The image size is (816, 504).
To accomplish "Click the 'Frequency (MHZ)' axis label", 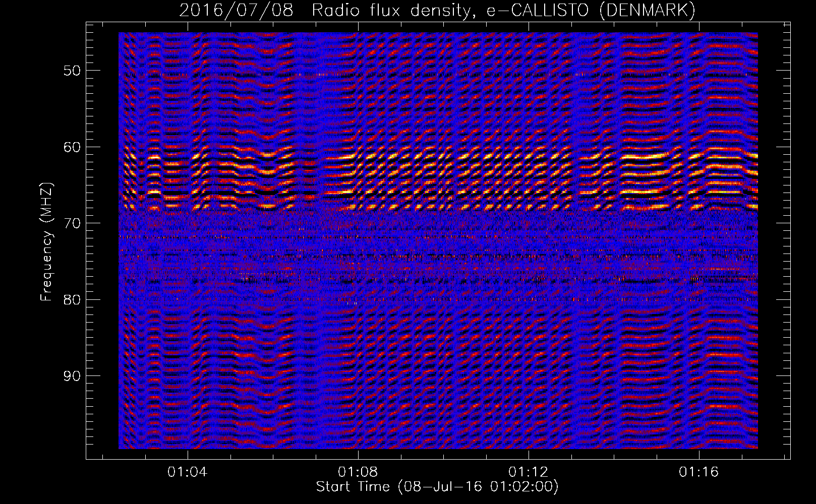I will point(46,242).
